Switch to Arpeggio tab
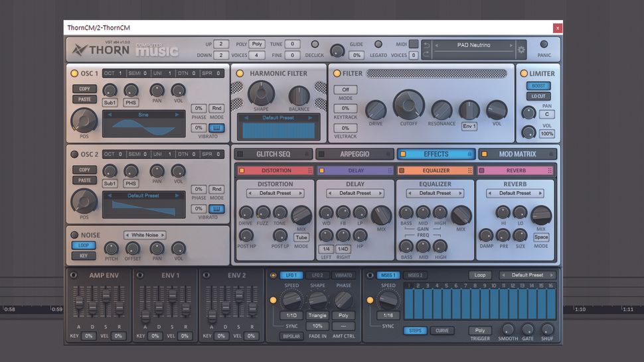 pyautogui.click(x=355, y=154)
